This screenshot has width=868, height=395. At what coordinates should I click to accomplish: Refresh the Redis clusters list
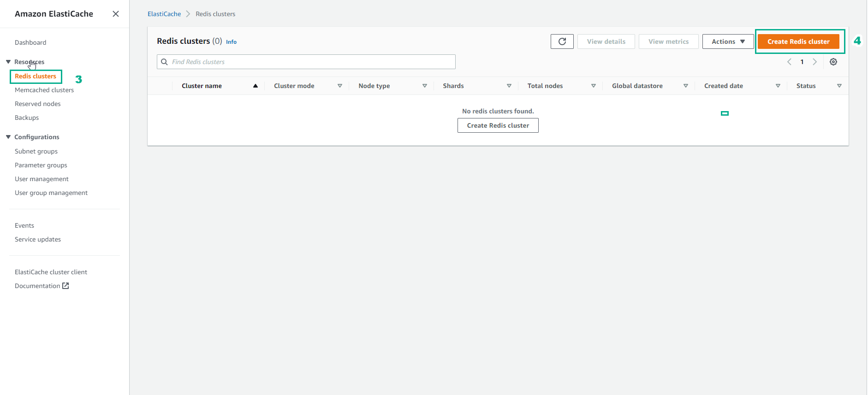(x=562, y=41)
